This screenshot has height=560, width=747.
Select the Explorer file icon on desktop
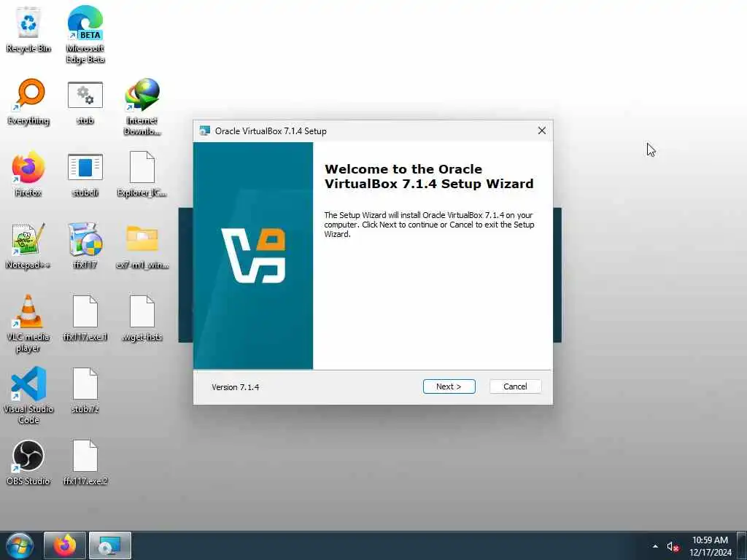point(142,174)
